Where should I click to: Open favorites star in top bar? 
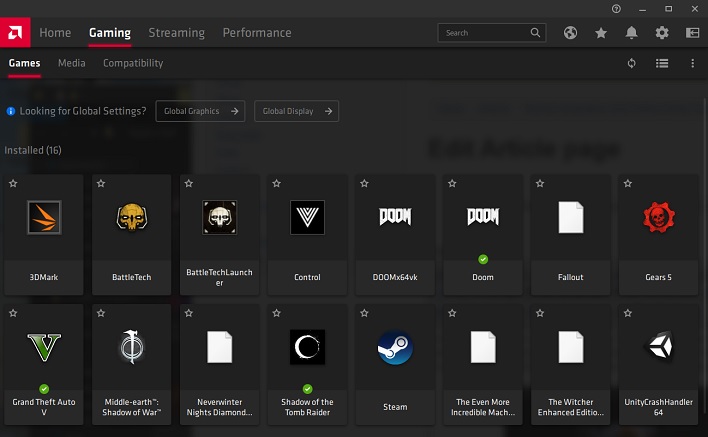[x=601, y=33]
